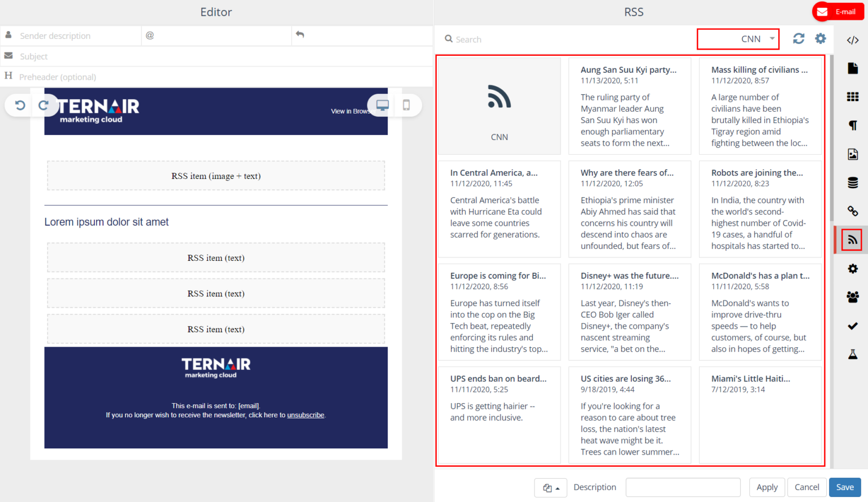Click the Description text field
This screenshot has height=502, width=868.
pos(683,487)
